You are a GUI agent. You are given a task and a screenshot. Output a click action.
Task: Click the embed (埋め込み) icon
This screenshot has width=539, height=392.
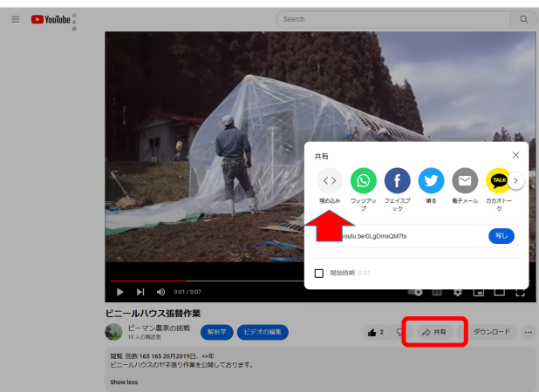330,181
